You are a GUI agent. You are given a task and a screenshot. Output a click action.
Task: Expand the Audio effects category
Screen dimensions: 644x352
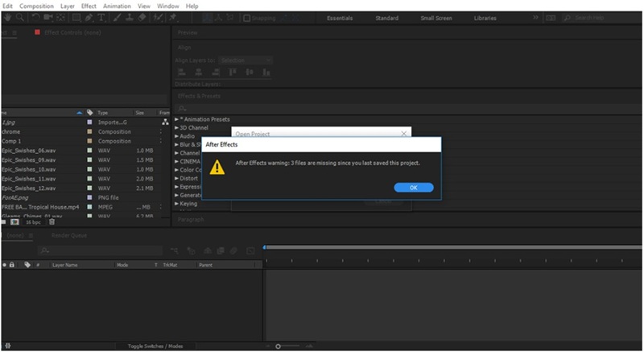point(176,136)
